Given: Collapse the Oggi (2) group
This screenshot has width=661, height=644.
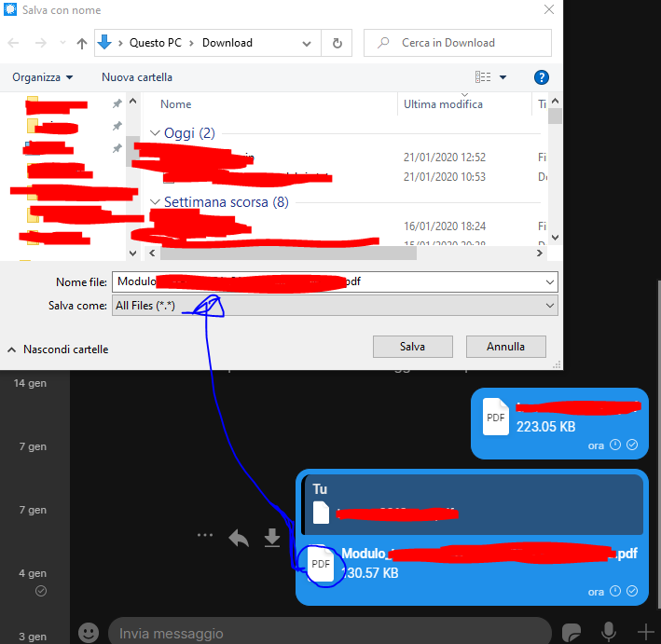Looking at the screenshot, I should coord(155,133).
